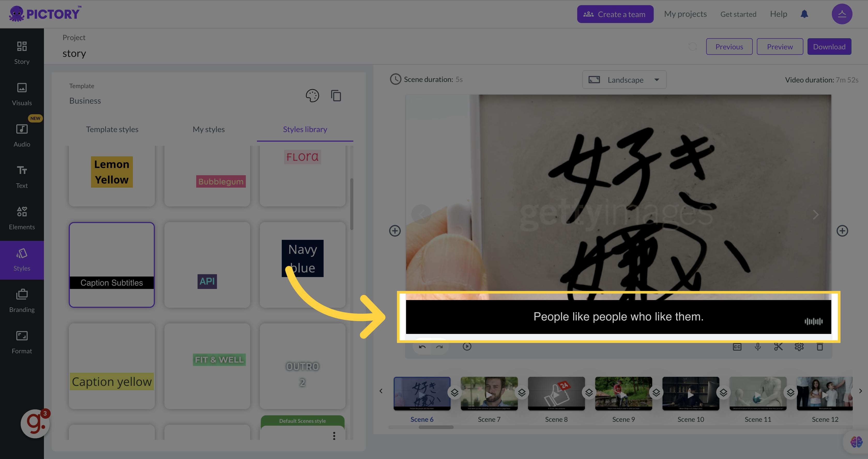Screen dimensions: 868x459
Task: Click the audio waveform icon on caption
Action: click(x=814, y=322)
